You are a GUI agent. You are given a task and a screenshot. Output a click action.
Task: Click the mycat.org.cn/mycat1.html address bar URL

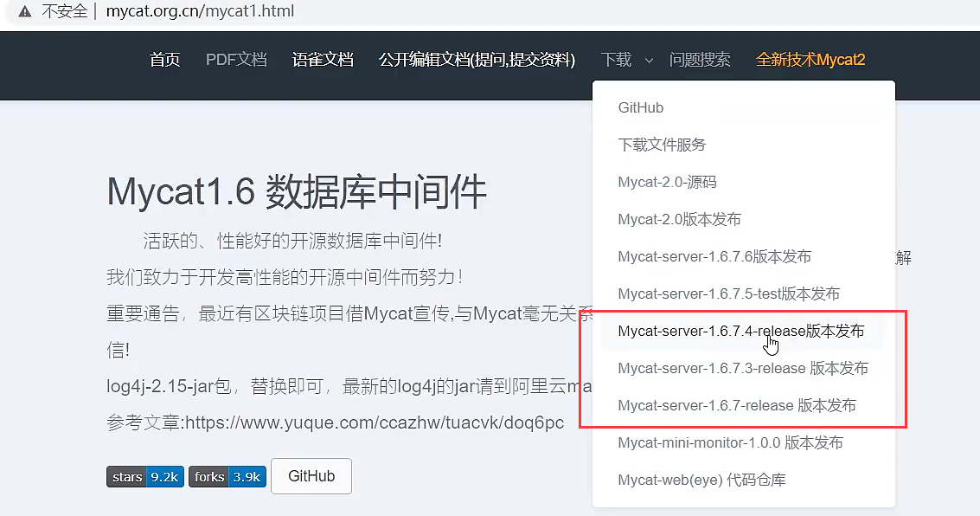click(x=200, y=11)
